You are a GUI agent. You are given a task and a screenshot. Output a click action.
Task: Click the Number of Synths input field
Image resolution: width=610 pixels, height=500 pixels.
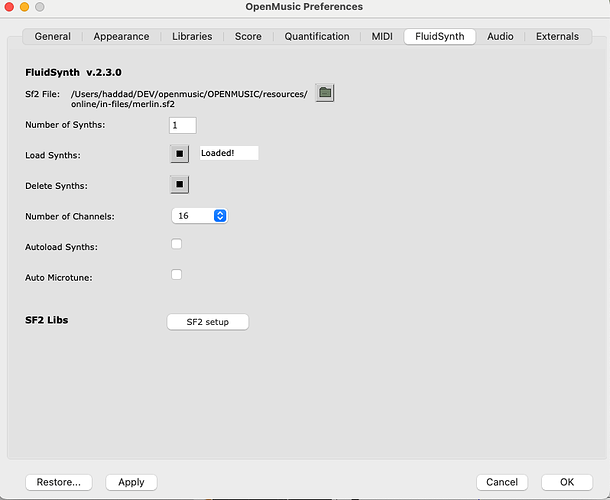coord(183,125)
